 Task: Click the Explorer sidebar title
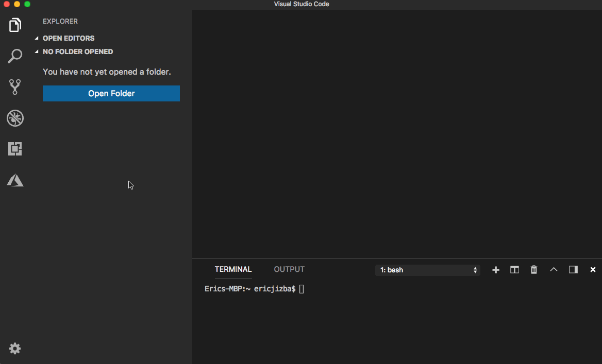click(x=60, y=22)
